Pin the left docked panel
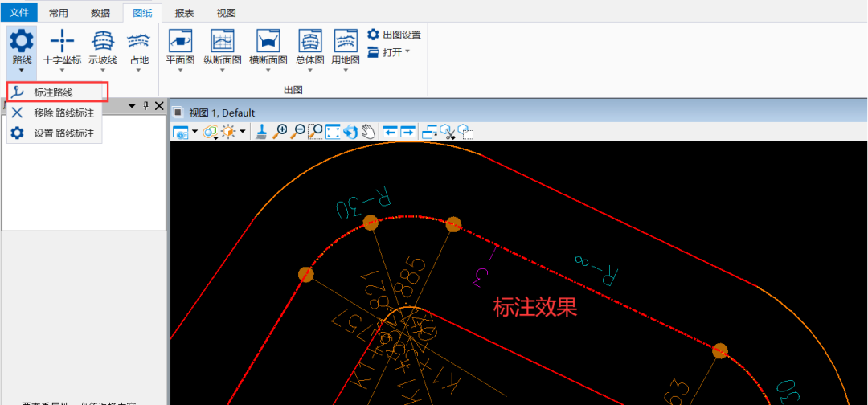This screenshot has width=868, height=405. [145, 106]
